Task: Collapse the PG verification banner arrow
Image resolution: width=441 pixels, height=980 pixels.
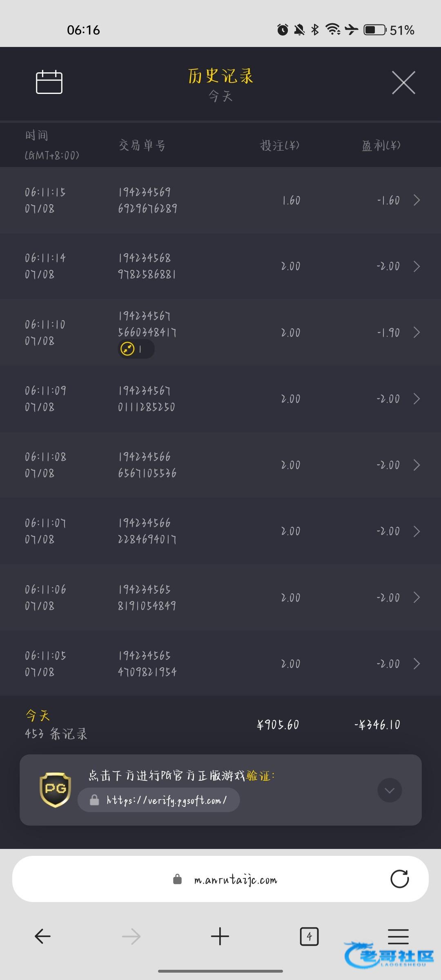Action: pos(390,791)
